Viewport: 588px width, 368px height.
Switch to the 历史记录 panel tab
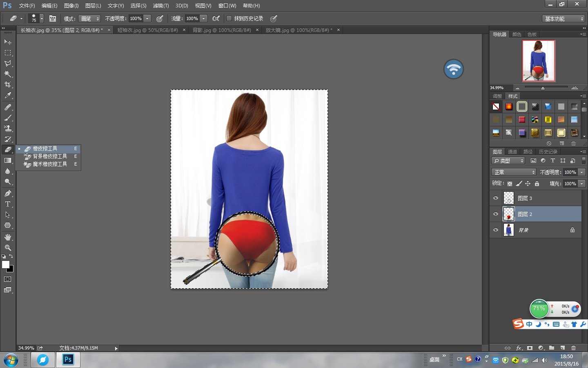tap(548, 152)
